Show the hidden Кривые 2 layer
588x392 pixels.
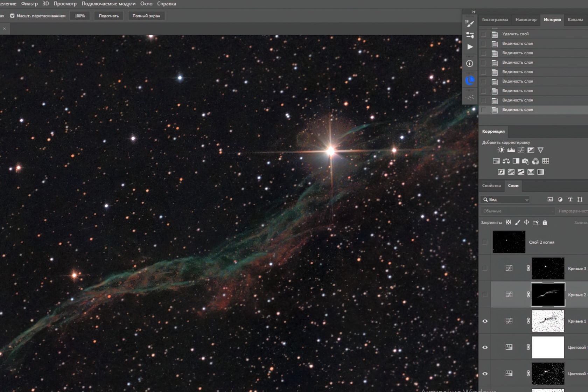click(x=485, y=295)
